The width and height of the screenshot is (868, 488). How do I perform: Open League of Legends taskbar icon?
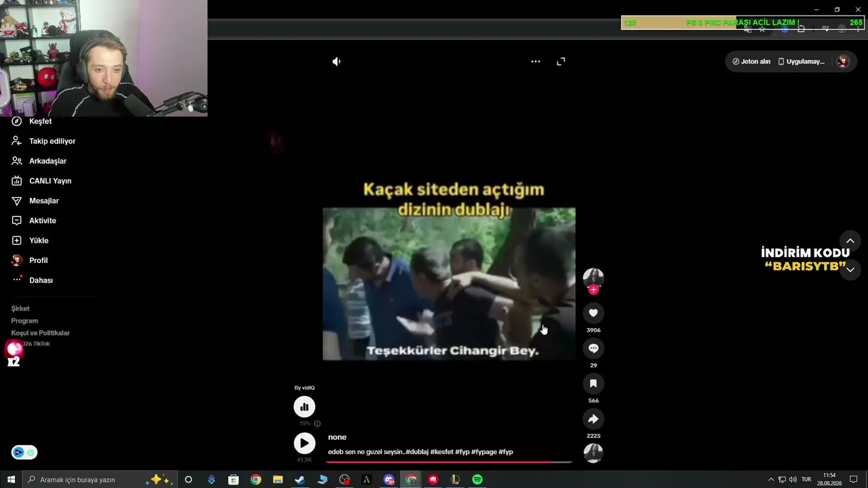click(455, 480)
